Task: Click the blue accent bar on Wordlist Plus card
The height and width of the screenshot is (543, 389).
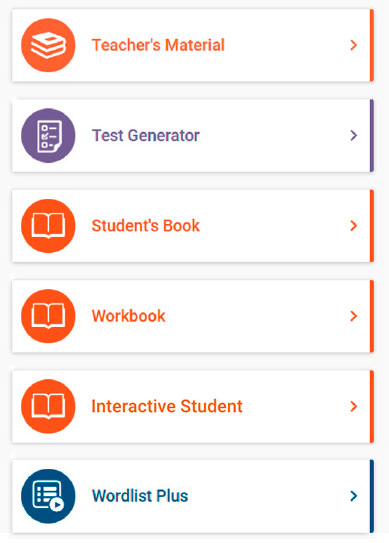Action: pos(372,496)
